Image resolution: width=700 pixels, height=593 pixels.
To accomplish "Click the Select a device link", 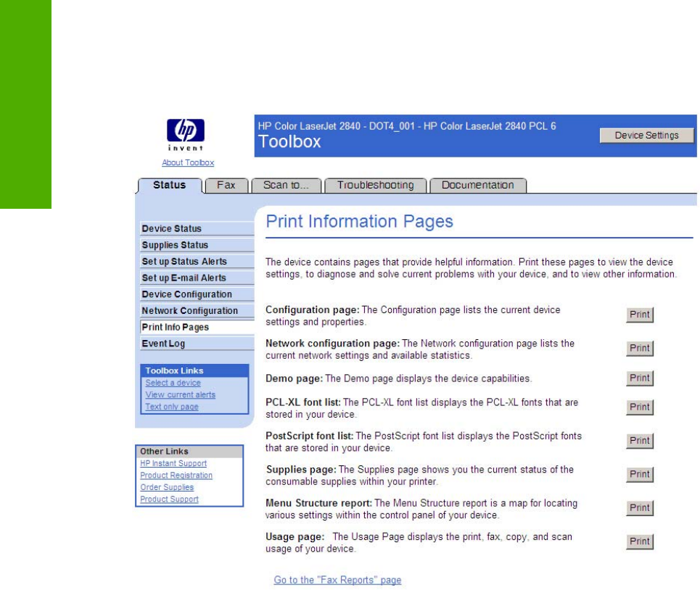I will click(x=173, y=383).
